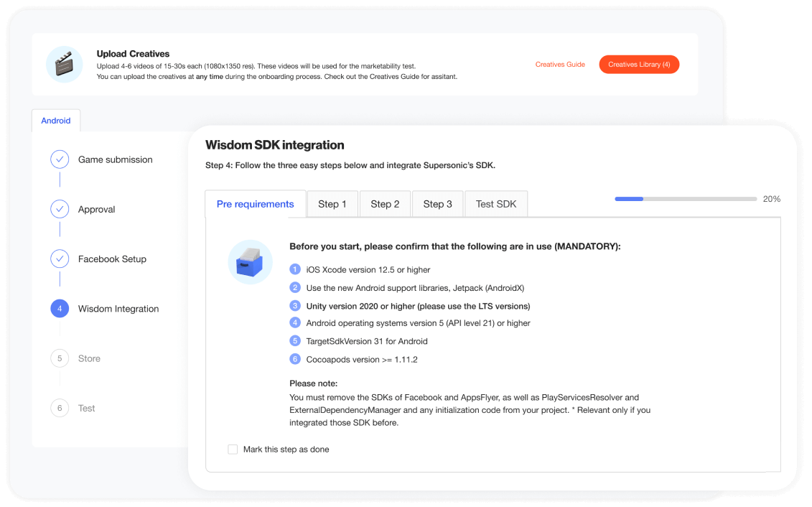812x507 pixels.
Task: Click the Creatives Library (4) button
Action: (x=639, y=65)
